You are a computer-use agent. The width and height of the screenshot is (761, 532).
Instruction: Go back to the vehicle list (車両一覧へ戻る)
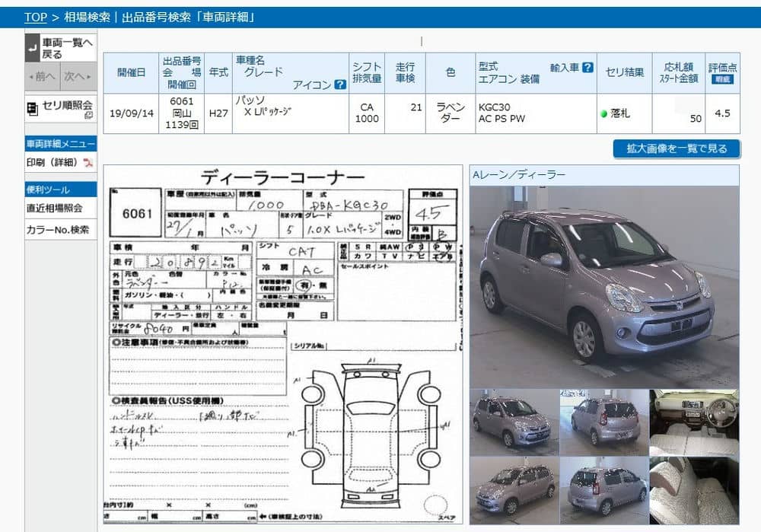coord(61,48)
